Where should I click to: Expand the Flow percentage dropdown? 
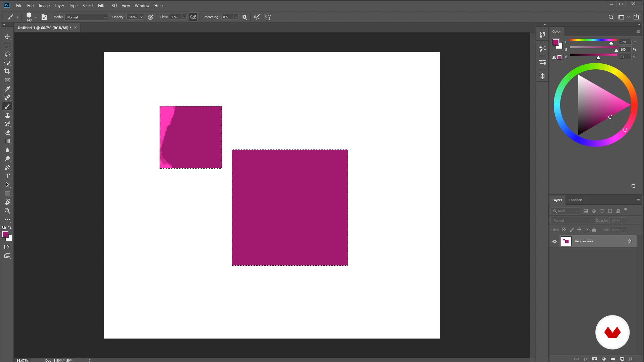click(184, 17)
